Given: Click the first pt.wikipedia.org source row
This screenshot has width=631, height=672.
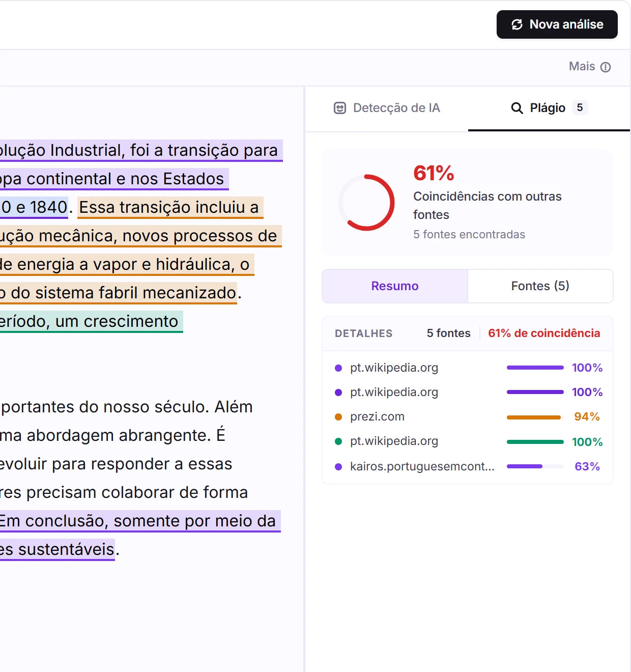Looking at the screenshot, I should coord(468,368).
